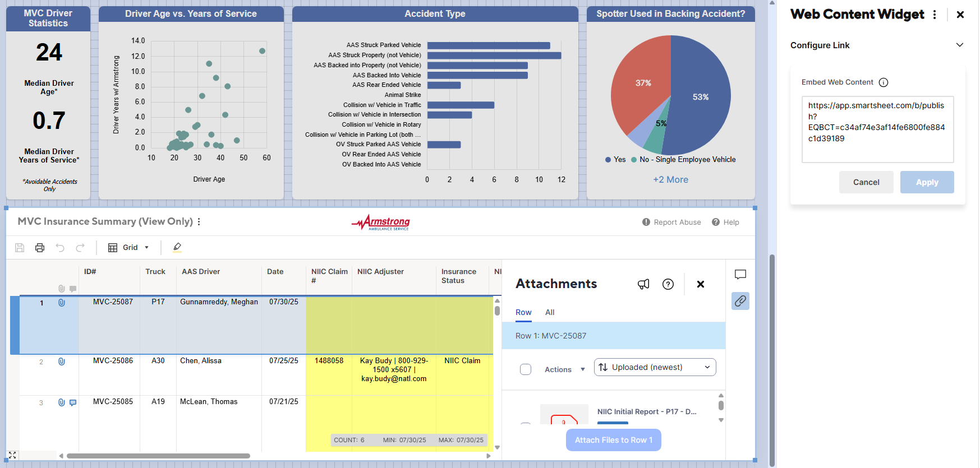Open the Grid view dropdown
This screenshot has width=980, height=468.
pos(128,248)
